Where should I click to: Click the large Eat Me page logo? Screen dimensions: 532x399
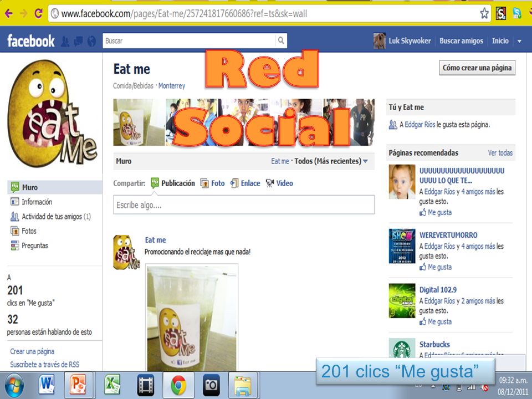pos(53,113)
